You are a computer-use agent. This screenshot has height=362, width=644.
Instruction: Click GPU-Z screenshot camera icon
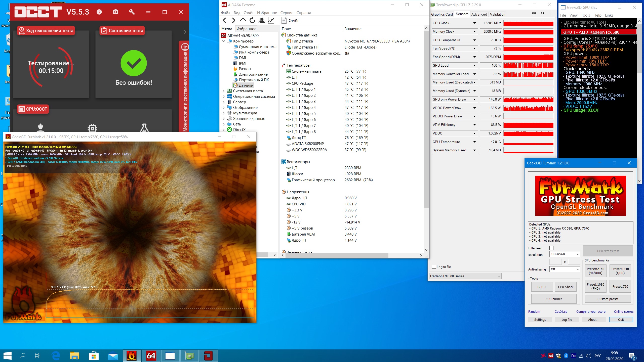click(x=534, y=13)
